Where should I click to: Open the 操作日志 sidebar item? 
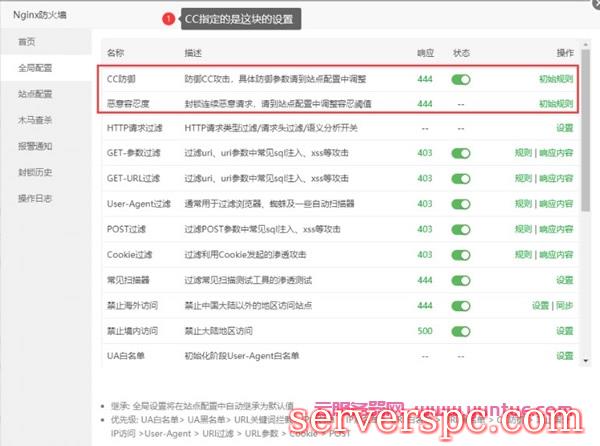click(35, 197)
